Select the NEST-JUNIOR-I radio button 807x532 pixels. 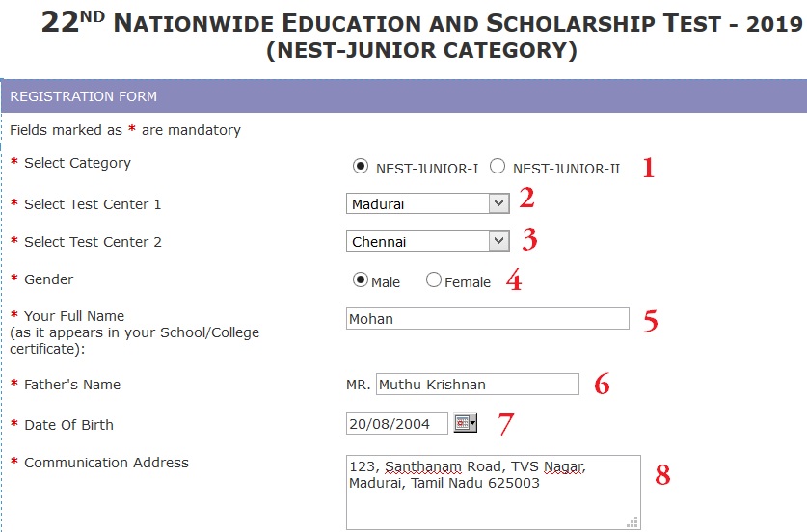(x=361, y=166)
